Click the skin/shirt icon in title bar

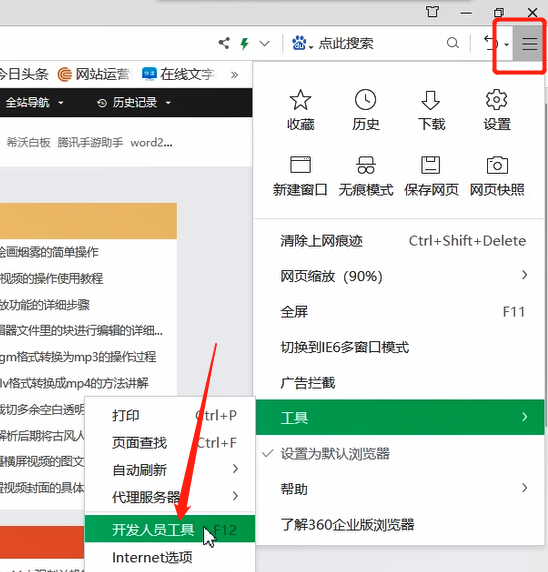(432, 12)
